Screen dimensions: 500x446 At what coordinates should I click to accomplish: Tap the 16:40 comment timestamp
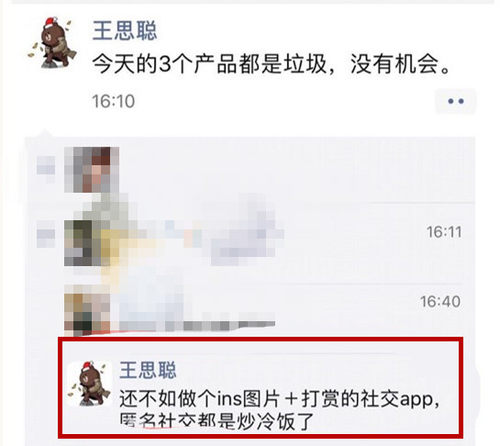click(440, 302)
